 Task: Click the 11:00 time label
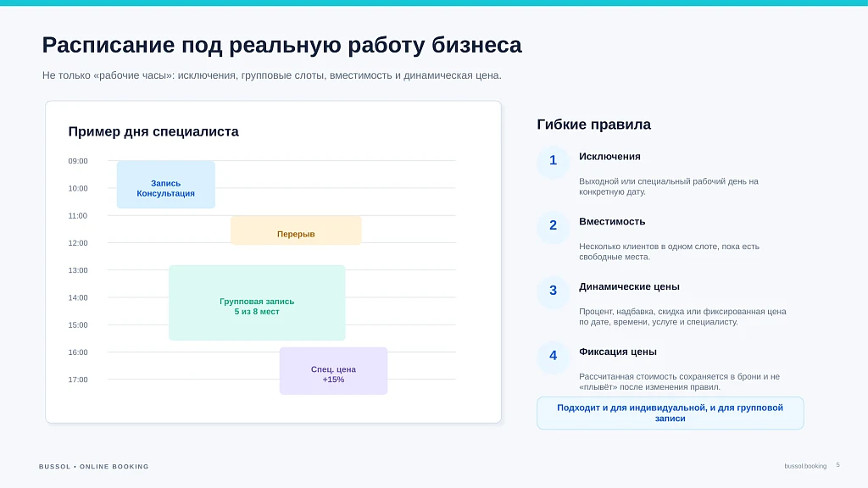(x=78, y=216)
